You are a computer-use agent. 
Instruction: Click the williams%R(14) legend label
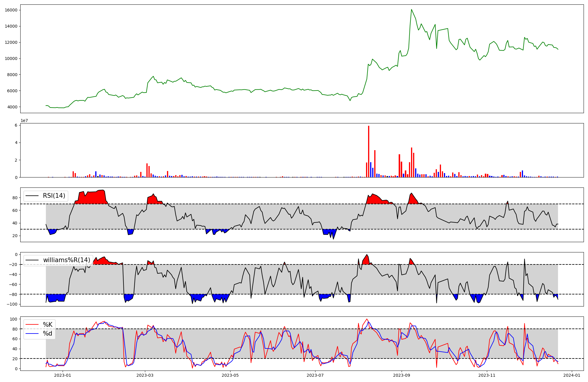tap(66, 260)
